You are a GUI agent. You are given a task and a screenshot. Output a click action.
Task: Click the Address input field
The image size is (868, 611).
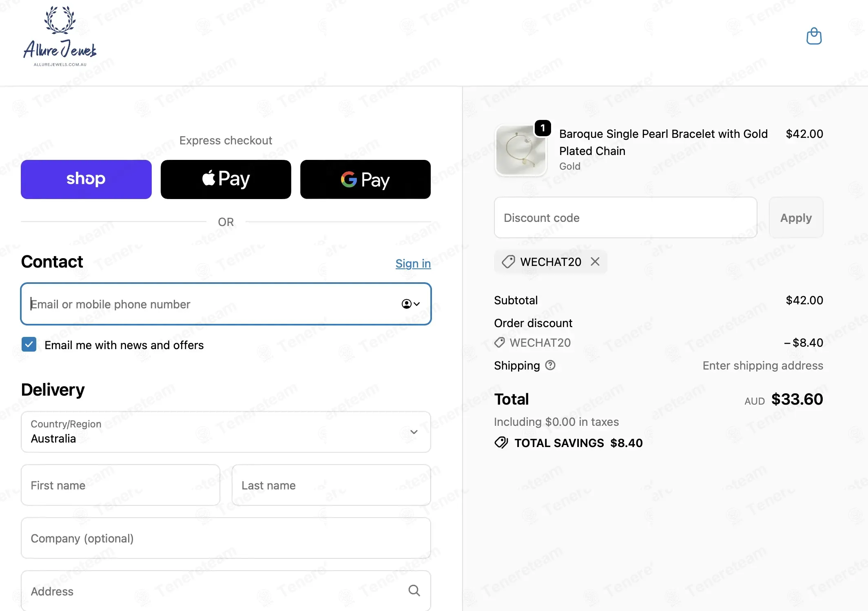[x=226, y=591]
